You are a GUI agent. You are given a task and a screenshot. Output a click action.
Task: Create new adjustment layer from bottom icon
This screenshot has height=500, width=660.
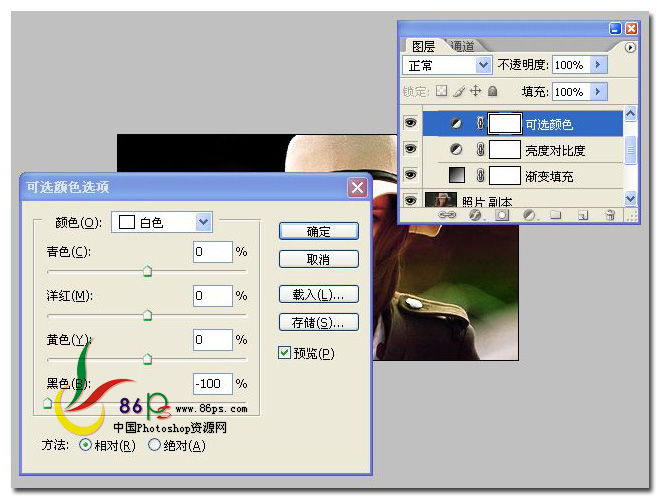pos(529,215)
